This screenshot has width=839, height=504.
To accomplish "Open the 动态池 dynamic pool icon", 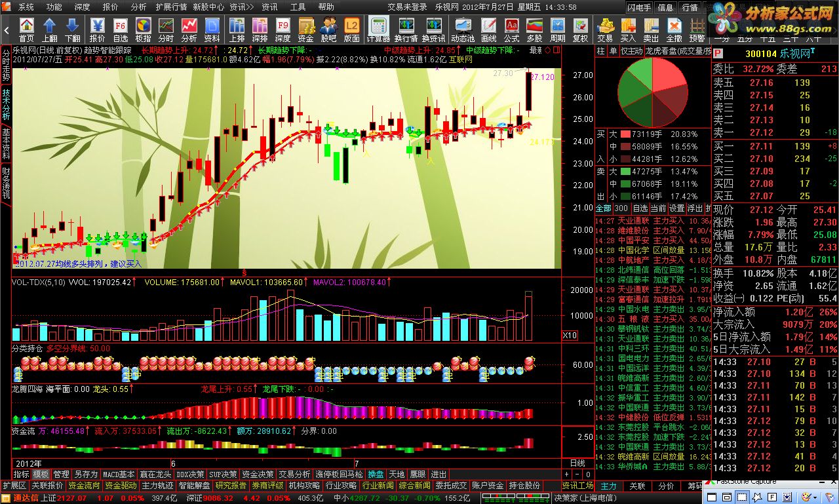I will pos(463,30).
